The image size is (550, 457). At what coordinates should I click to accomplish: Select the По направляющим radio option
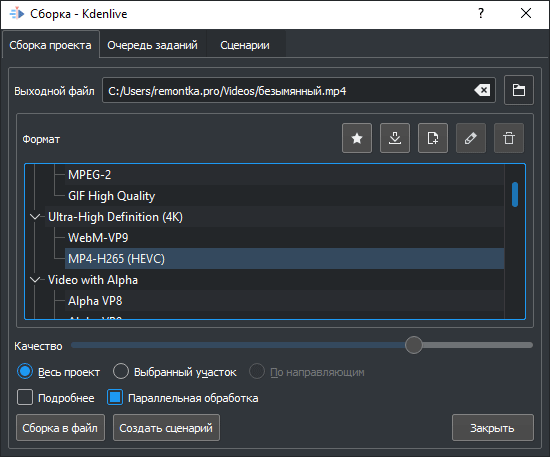pyautogui.click(x=257, y=372)
